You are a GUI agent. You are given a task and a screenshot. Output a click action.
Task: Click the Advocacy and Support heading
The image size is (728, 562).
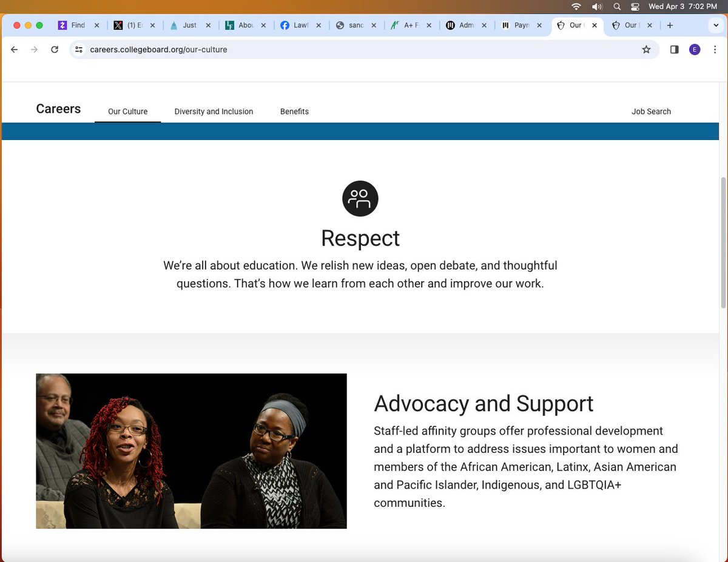point(484,404)
